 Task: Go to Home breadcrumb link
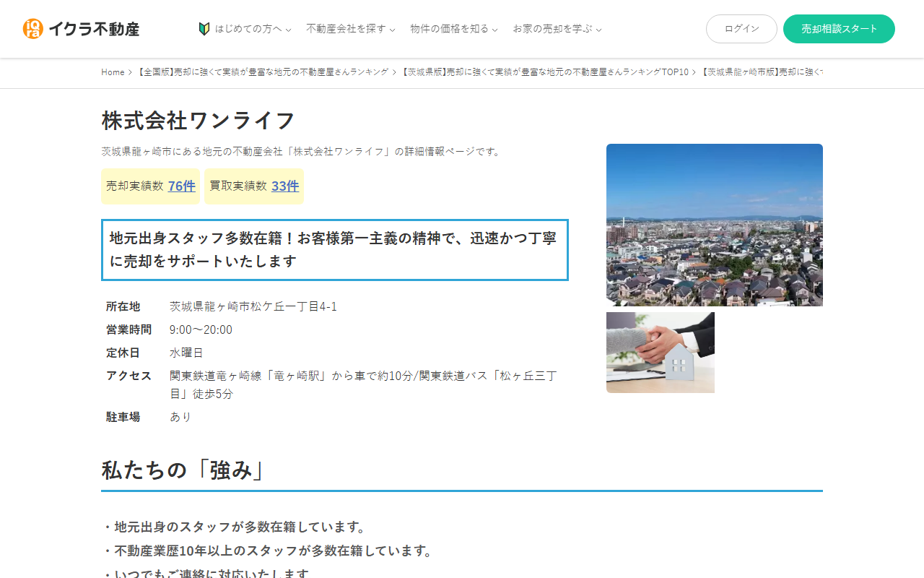pyautogui.click(x=113, y=72)
